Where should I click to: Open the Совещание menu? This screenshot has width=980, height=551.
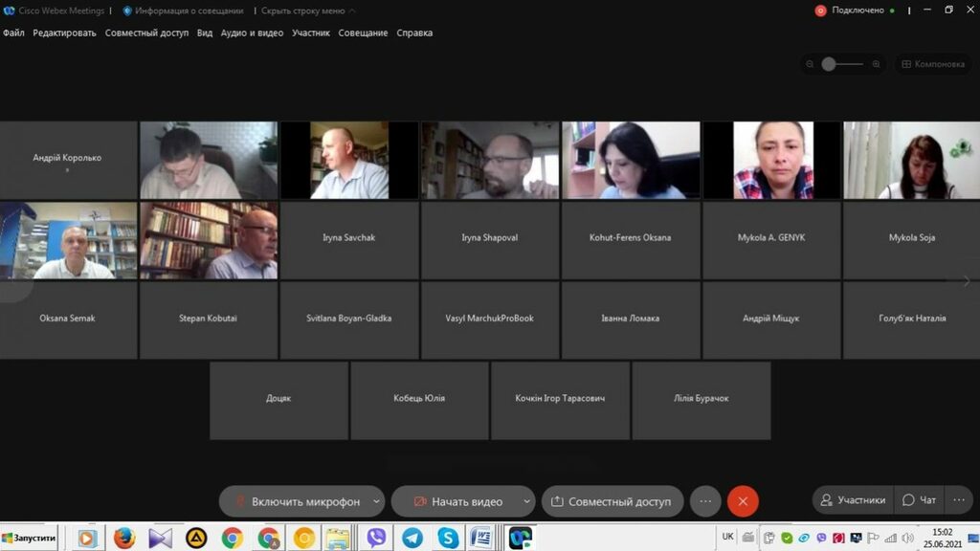pyautogui.click(x=363, y=33)
